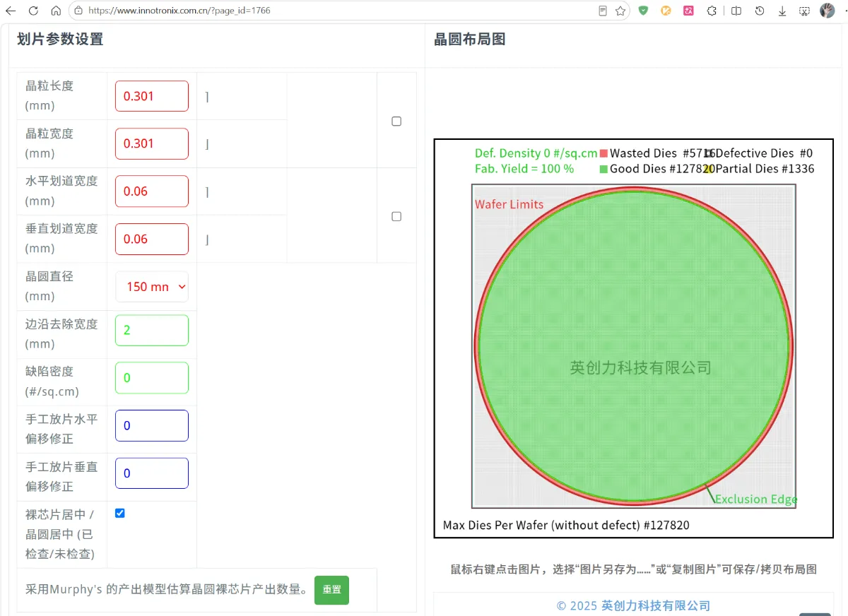
Task: Click the 缺陷密度 input field
Action: 152,378
